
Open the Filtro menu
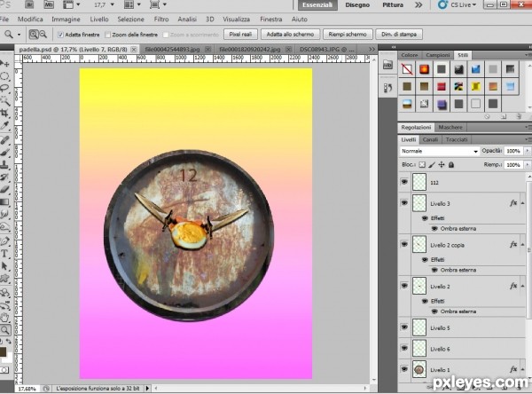coord(161,20)
